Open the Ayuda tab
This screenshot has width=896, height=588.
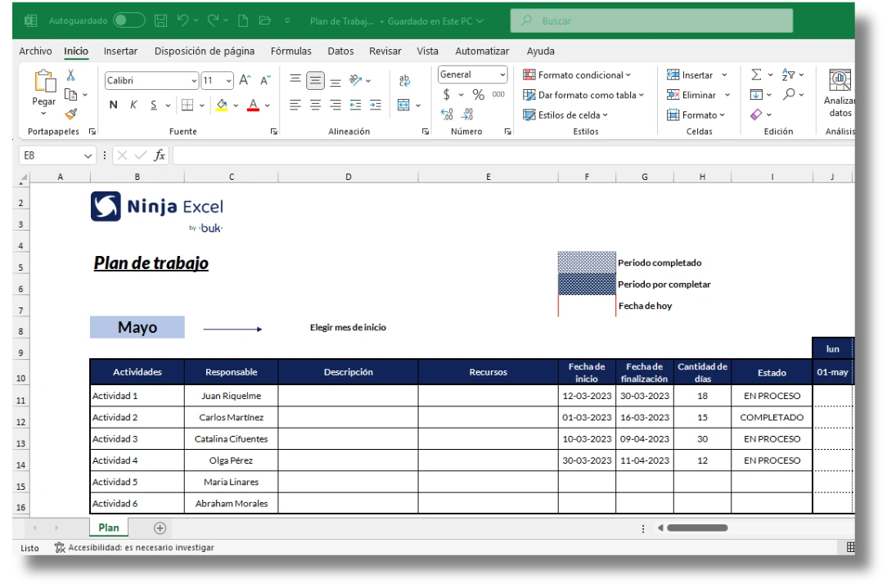click(x=541, y=51)
